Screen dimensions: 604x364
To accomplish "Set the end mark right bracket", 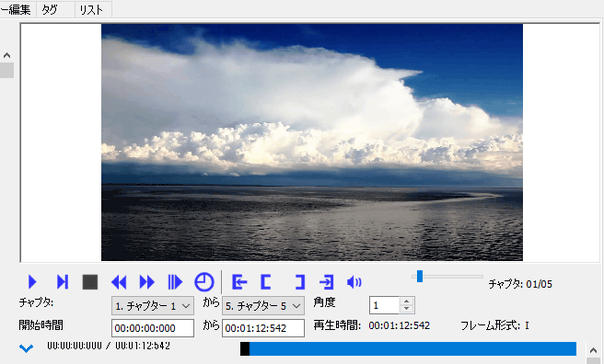I will point(300,282).
